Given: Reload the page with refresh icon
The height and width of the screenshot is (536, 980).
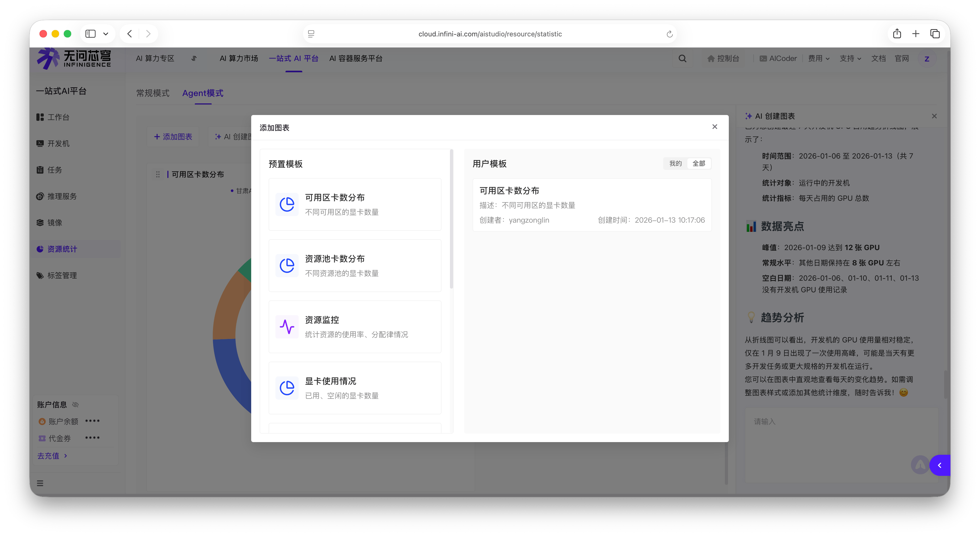Looking at the screenshot, I should (x=669, y=34).
